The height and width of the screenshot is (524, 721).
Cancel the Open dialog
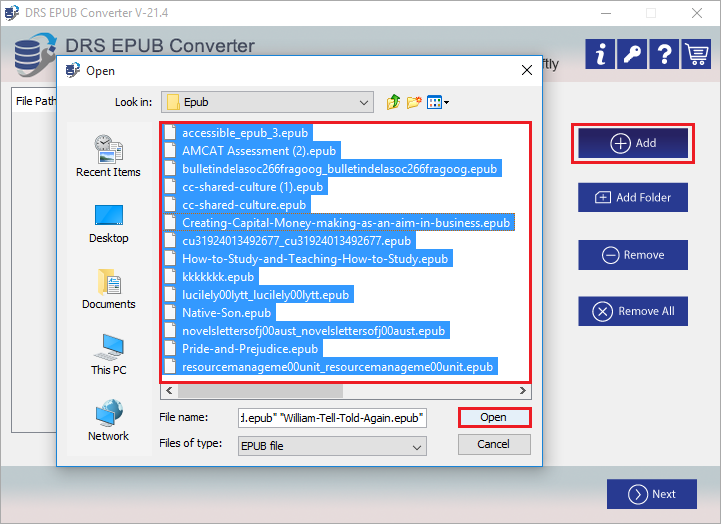(494, 444)
